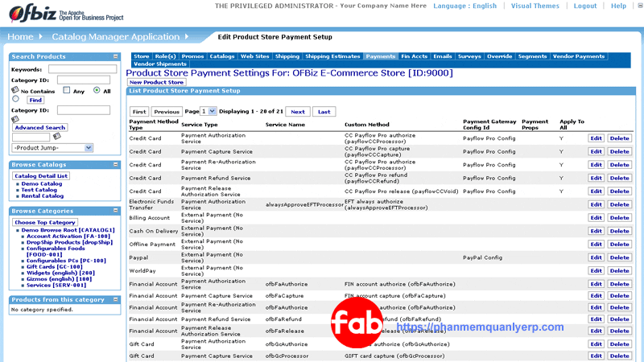The image size is (644, 362).
Task: Click the first Category ID input field
Action: [84, 80]
